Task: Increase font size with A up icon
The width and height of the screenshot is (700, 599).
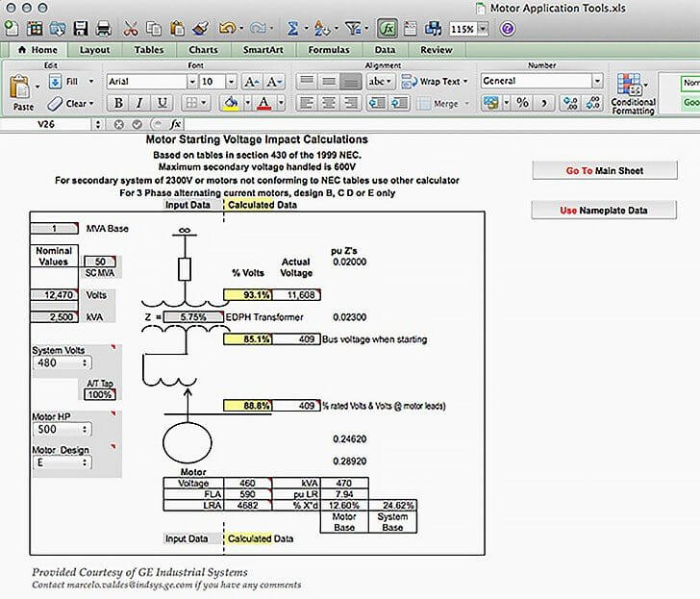Action: [251, 81]
